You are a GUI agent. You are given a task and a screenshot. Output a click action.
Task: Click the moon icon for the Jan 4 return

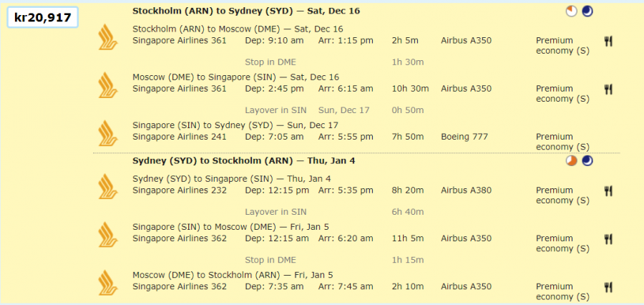click(587, 160)
